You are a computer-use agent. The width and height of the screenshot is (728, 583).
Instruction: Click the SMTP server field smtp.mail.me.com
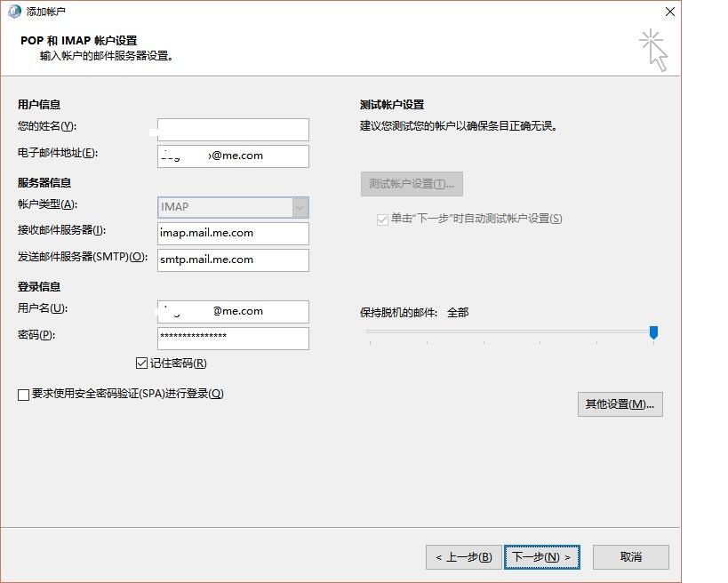(233, 260)
